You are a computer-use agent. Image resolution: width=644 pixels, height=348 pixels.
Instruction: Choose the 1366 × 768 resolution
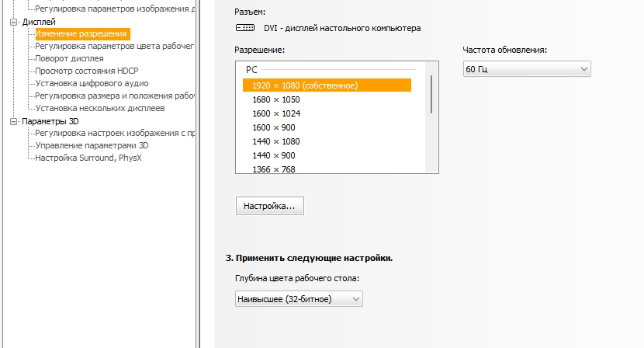pos(272,169)
